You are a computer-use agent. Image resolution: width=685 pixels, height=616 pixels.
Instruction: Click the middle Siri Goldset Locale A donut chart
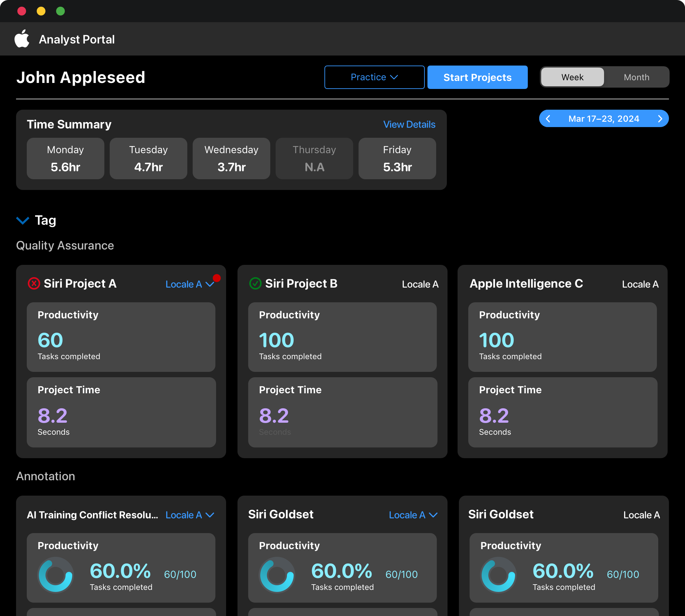[x=277, y=575]
